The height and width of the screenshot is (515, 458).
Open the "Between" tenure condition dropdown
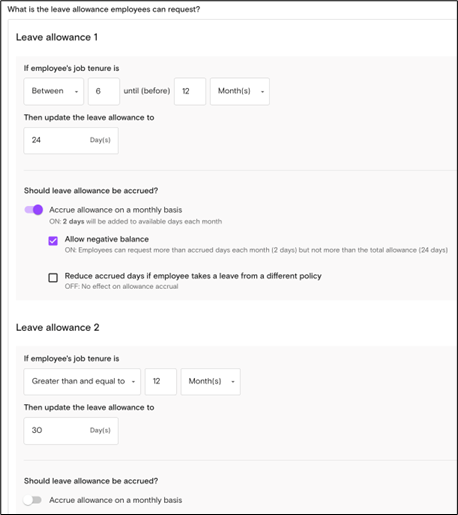click(53, 91)
